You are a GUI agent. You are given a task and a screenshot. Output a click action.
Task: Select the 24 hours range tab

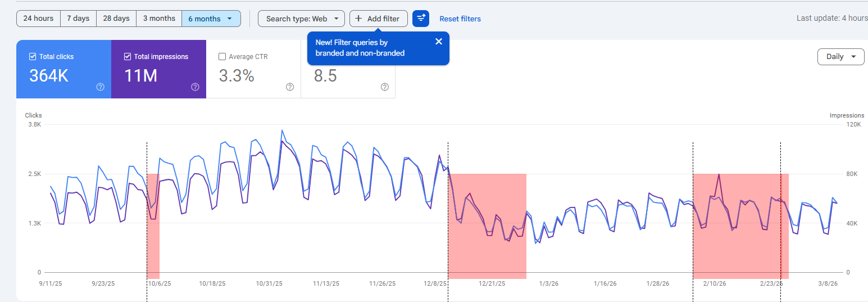click(x=38, y=19)
